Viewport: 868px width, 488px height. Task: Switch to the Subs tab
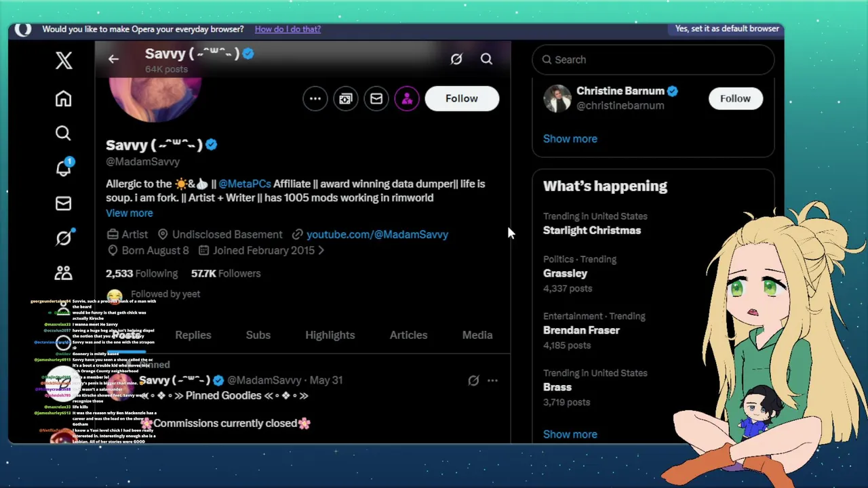click(258, 335)
